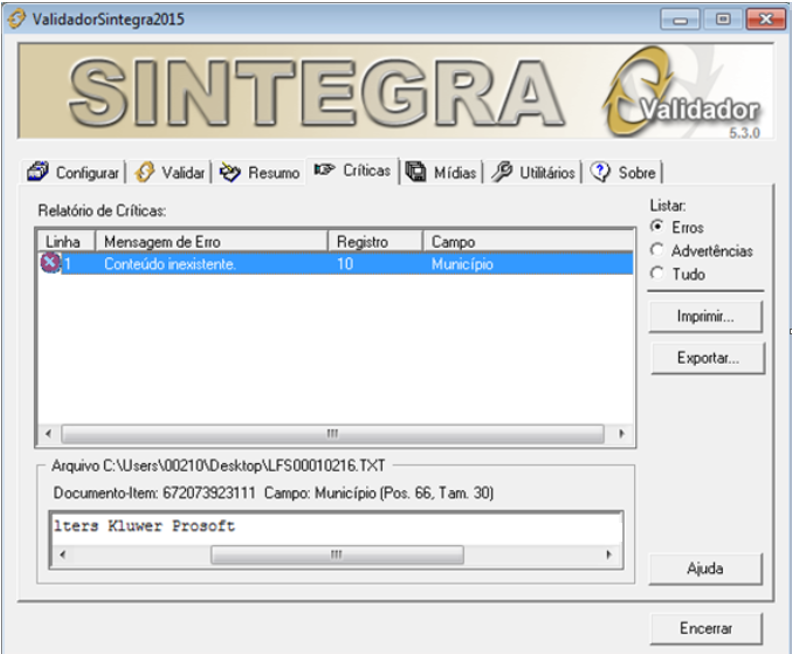Screen dimensions: 792x655
Task: Click the Críticas pointing-hand icon
Action: point(324,170)
